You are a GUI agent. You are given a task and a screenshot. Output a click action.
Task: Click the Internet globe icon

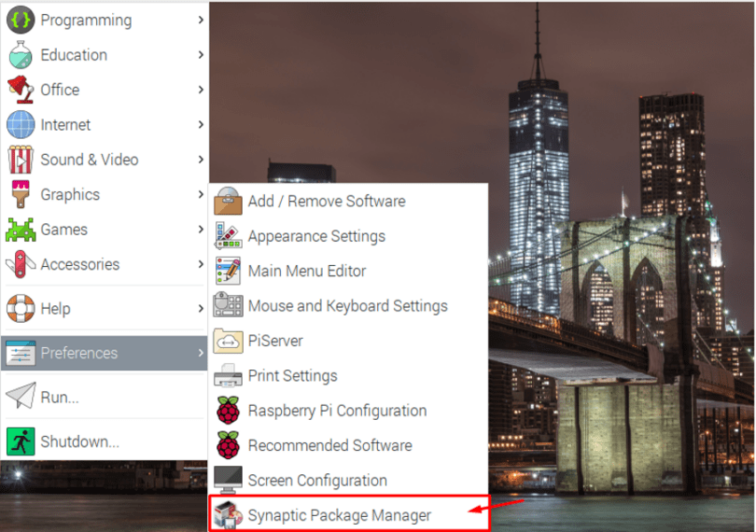[x=21, y=124]
